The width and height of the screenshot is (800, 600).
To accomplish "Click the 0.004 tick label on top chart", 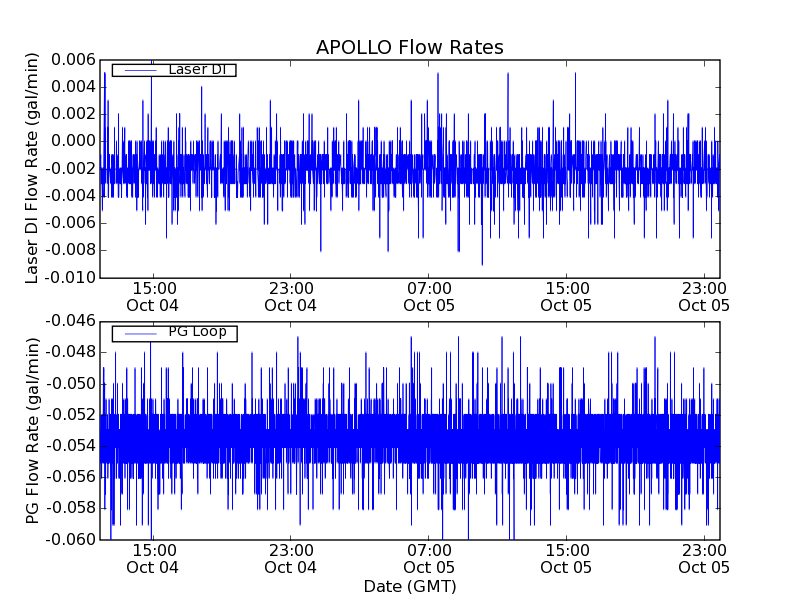I will click(x=73, y=87).
